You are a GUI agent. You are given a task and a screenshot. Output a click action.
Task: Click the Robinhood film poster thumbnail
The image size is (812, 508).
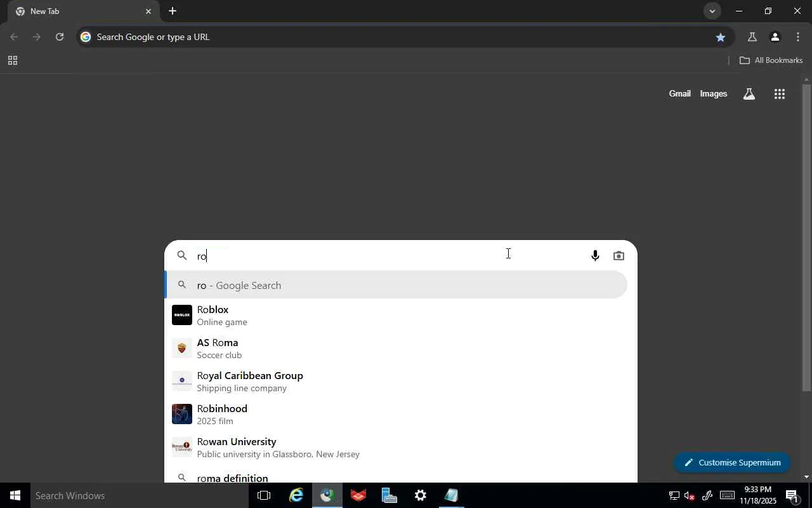182,414
